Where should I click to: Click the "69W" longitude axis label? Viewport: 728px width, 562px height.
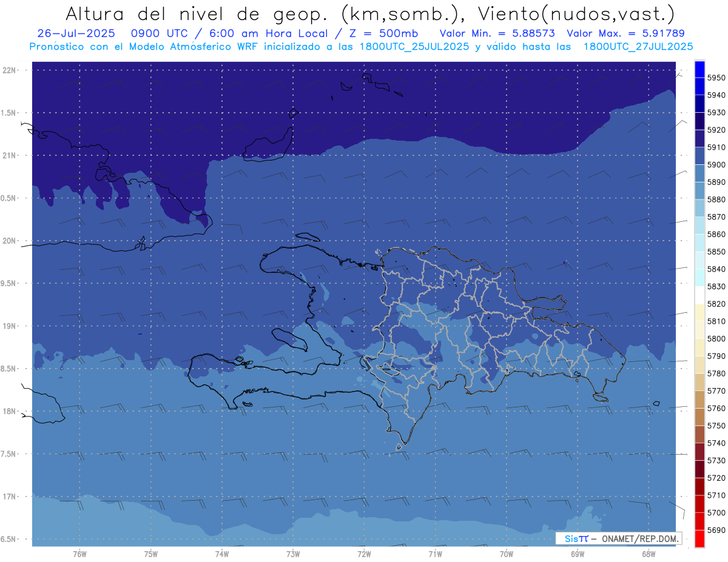(x=578, y=554)
